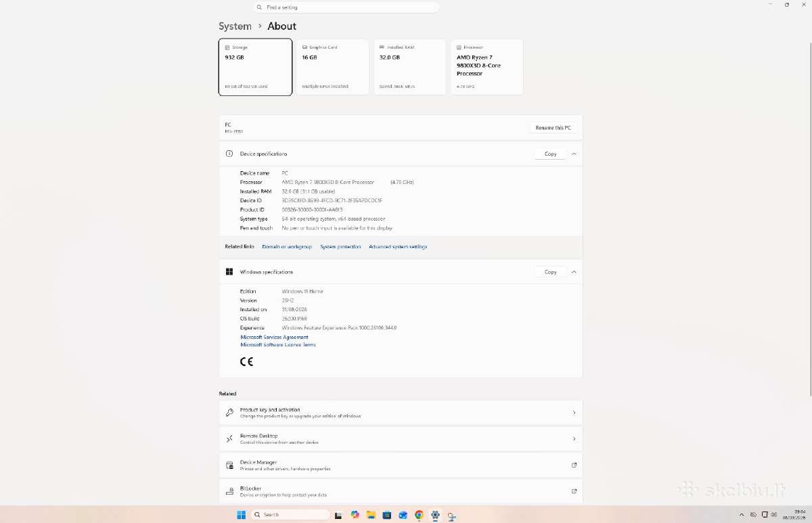
Task: Select the Product ID value text
Action: 312,210
